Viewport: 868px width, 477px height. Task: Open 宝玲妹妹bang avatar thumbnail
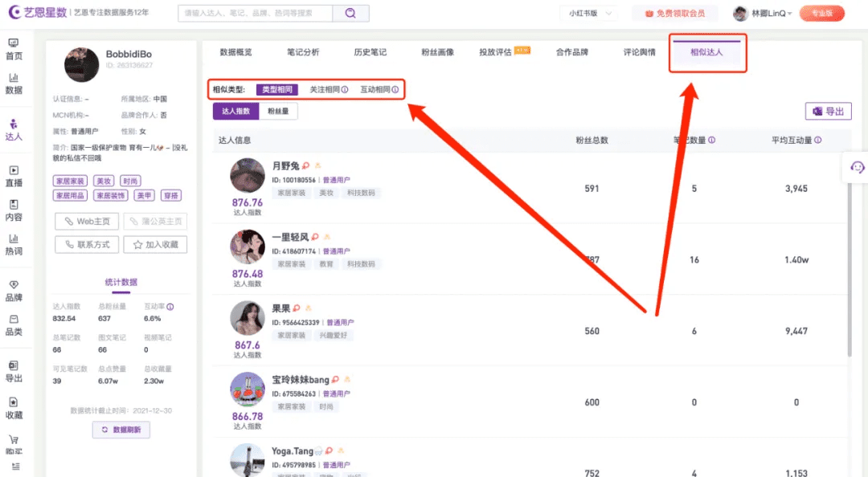[x=248, y=389]
